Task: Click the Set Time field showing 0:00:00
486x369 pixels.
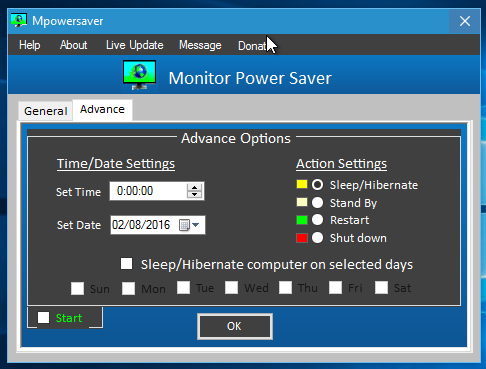Action: 157,191
